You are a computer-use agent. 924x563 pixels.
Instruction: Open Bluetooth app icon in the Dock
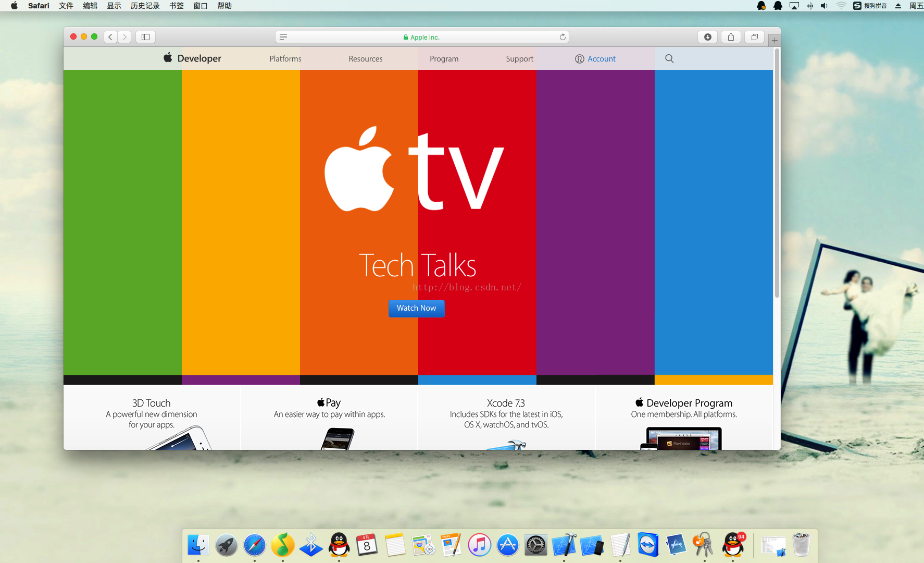tap(311, 545)
